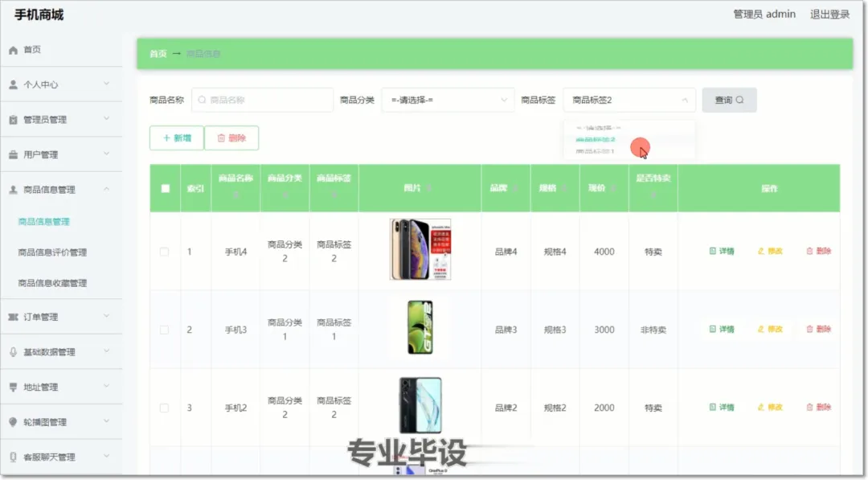Go to 首页 via breadcrumb link
Viewport: 868px width, 480px height.
pyautogui.click(x=158, y=54)
